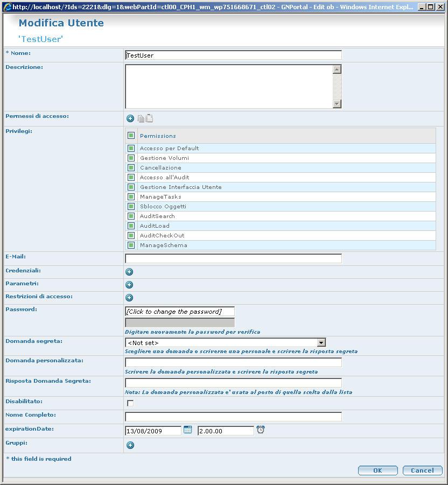448x485 pixels.
Task: Click the 'Accesso all'Audit' row label
Action: click(164, 178)
